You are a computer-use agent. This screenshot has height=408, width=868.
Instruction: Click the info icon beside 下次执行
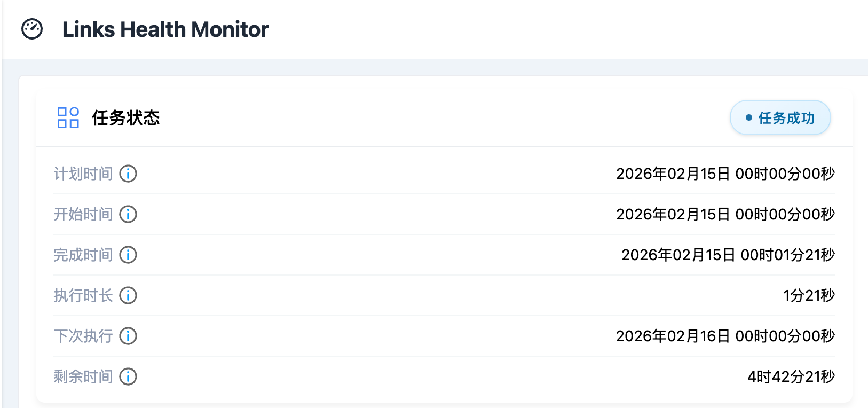128,336
